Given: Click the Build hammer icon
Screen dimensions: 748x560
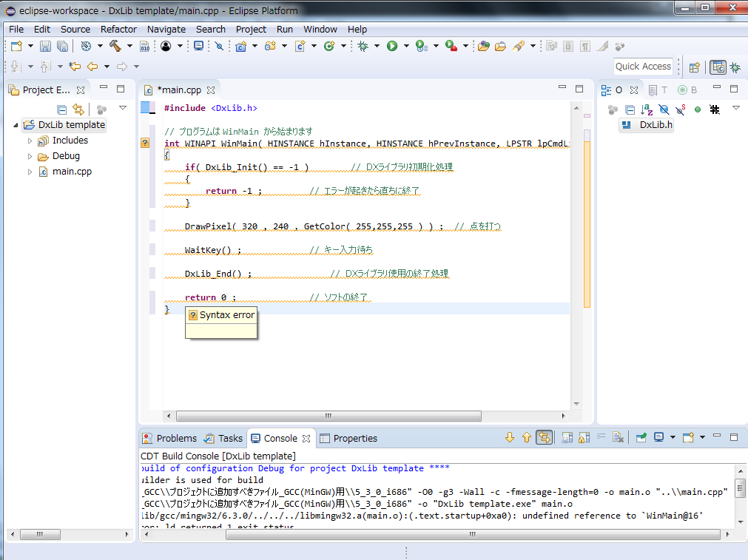Looking at the screenshot, I should (x=115, y=46).
